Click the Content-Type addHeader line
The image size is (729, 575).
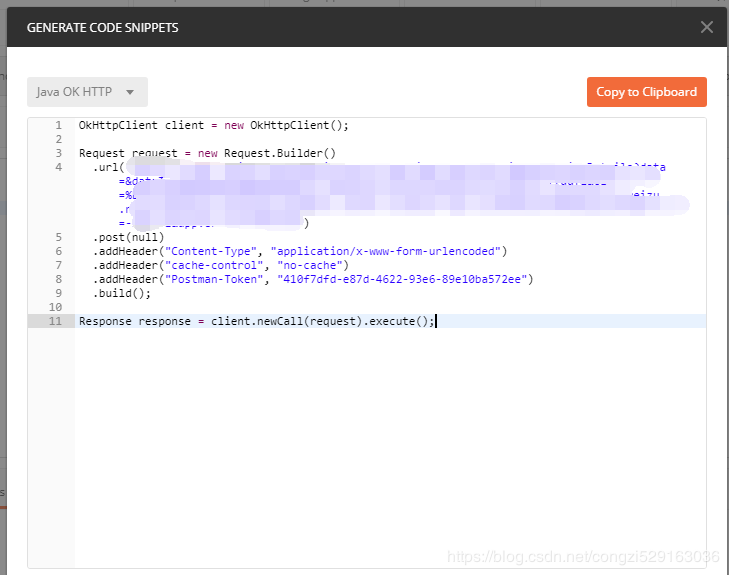(x=300, y=251)
